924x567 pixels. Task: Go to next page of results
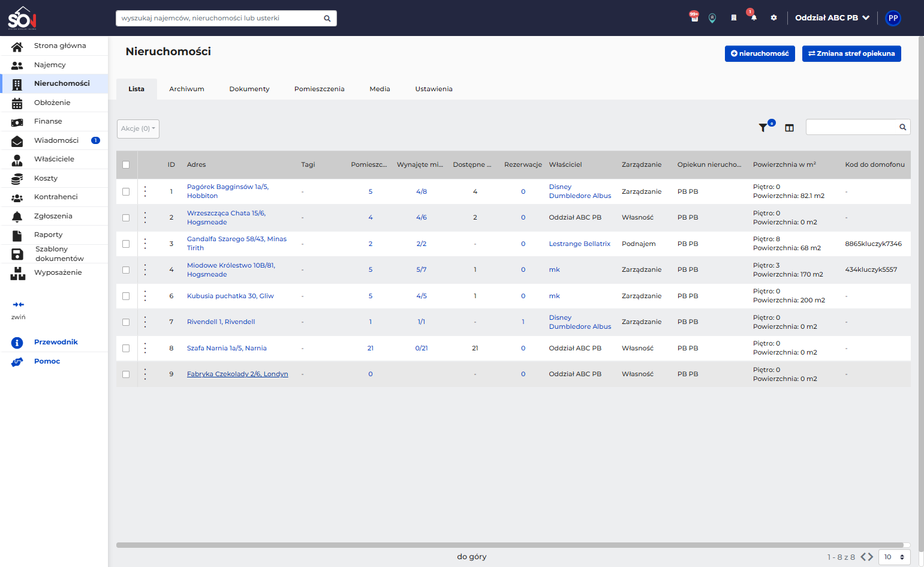(871, 557)
